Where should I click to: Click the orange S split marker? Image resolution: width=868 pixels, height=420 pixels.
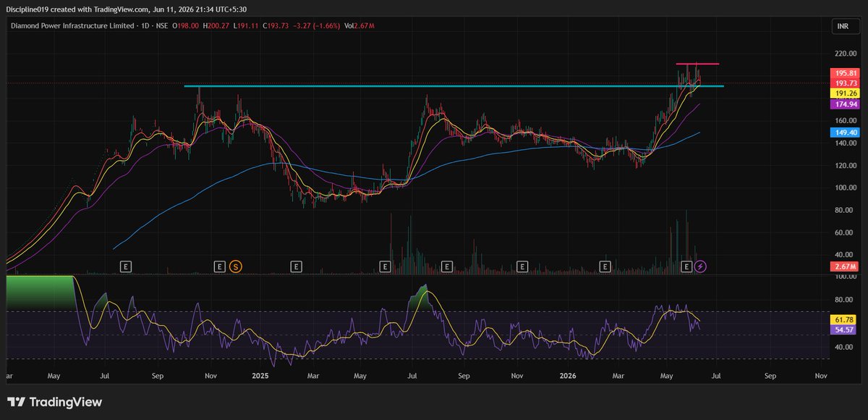point(235,267)
